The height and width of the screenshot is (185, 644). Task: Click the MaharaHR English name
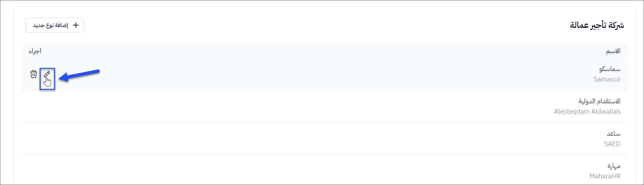[x=605, y=176]
